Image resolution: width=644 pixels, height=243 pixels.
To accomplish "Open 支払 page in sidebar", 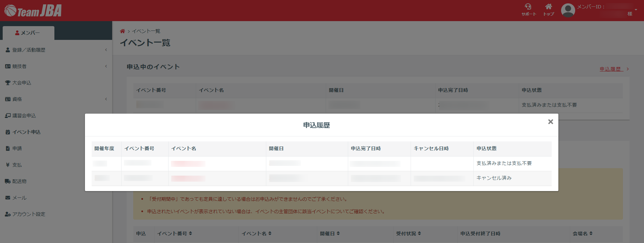I will pos(17,165).
